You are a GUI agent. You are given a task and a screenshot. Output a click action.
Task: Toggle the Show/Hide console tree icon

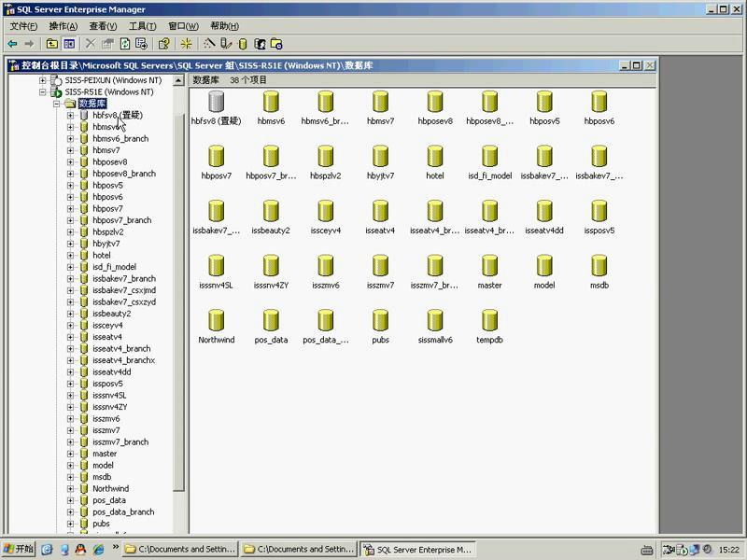coord(69,44)
